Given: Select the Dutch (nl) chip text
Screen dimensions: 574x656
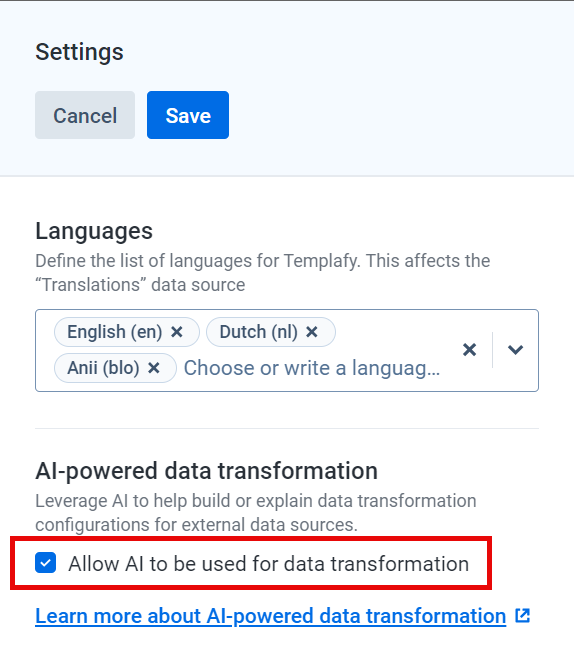Looking at the screenshot, I should 259,332.
